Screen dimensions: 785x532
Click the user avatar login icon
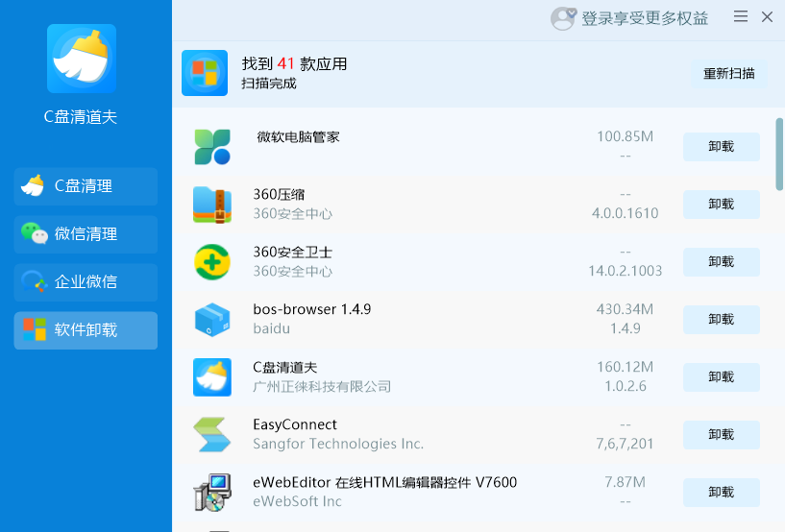(x=563, y=18)
